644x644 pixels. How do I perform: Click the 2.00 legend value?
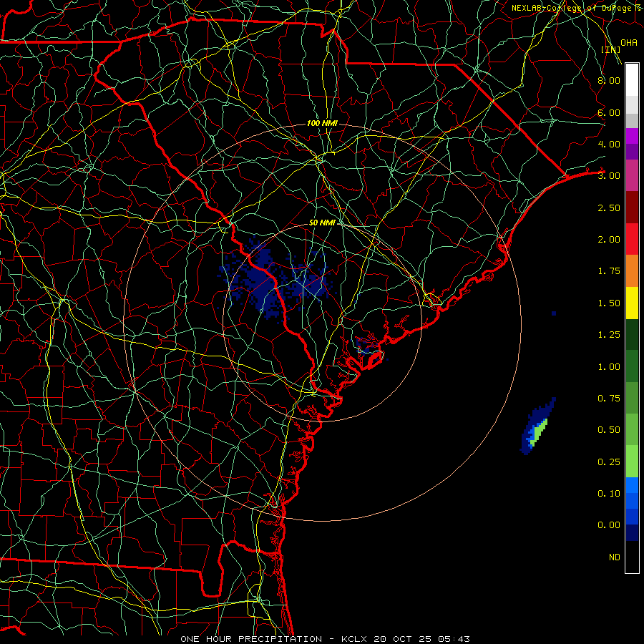pyautogui.click(x=609, y=240)
